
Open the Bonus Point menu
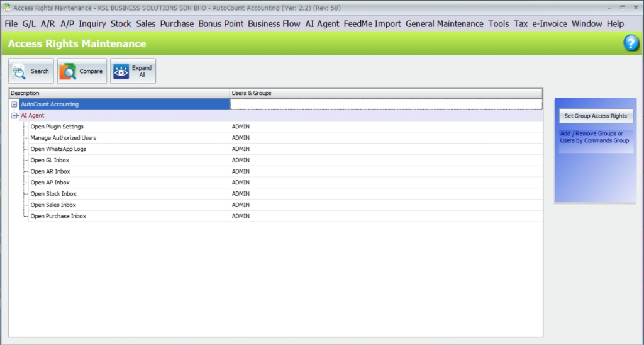pyautogui.click(x=221, y=24)
